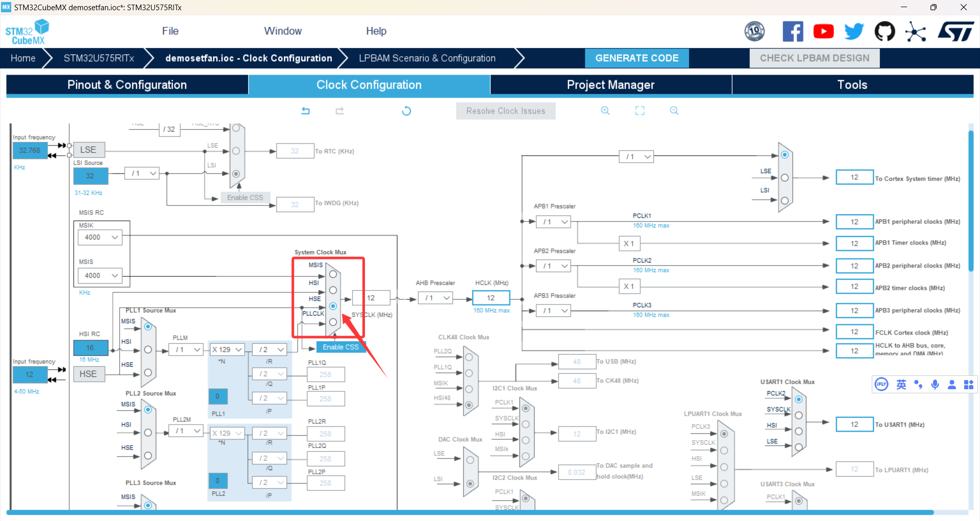Click the fit-to-screen icon
The image size is (980, 521).
[640, 111]
